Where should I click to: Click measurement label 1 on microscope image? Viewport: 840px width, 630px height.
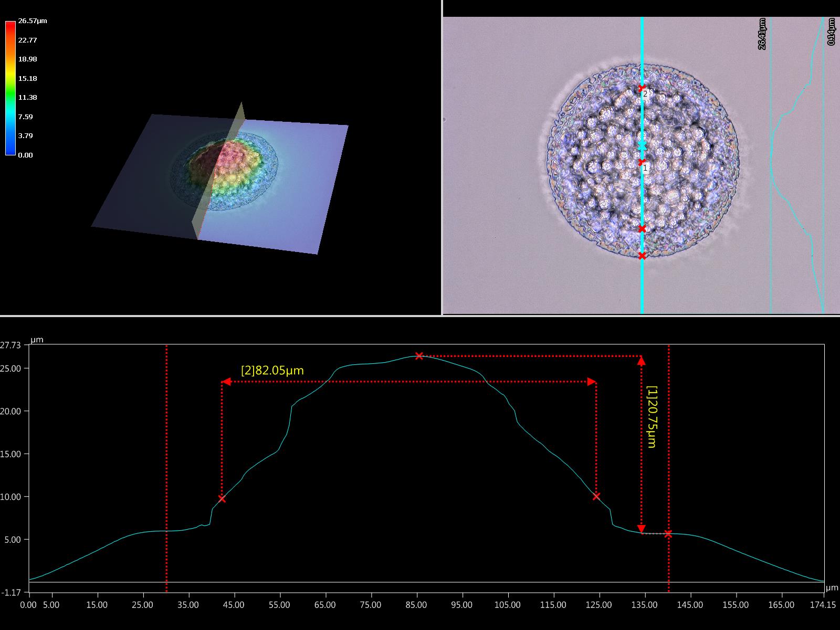point(646,168)
